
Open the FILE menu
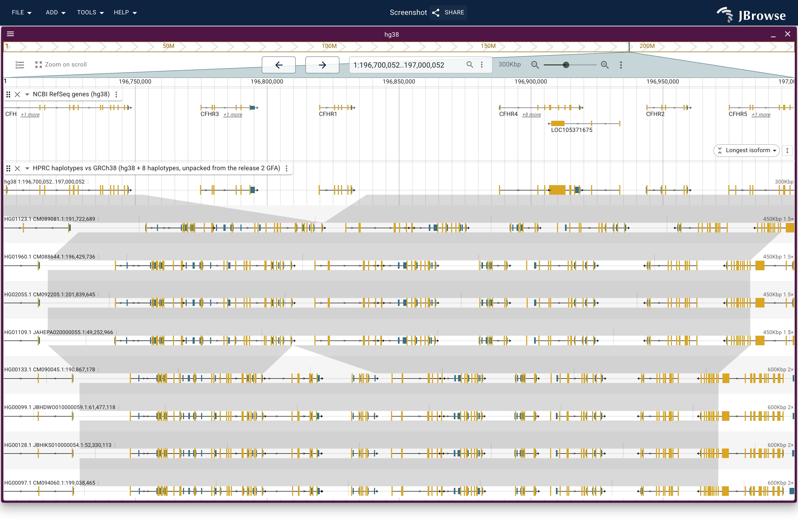coord(21,13)
